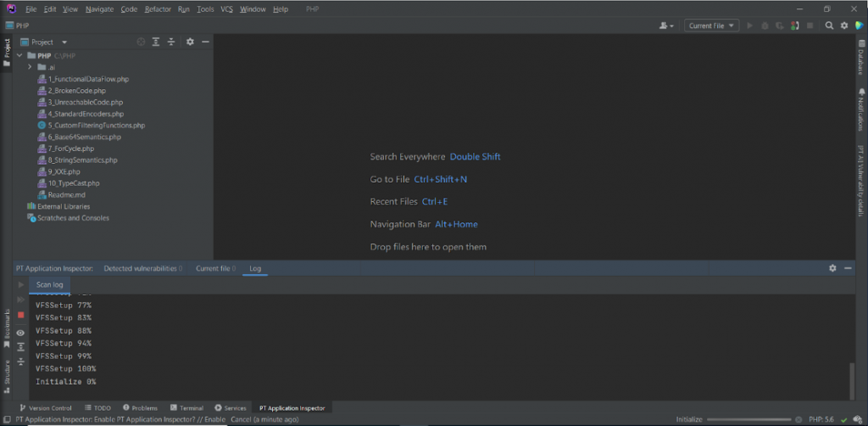Open the Bookmarks tool window
This screenshot has height=426, width=868.
coord(7,328)
